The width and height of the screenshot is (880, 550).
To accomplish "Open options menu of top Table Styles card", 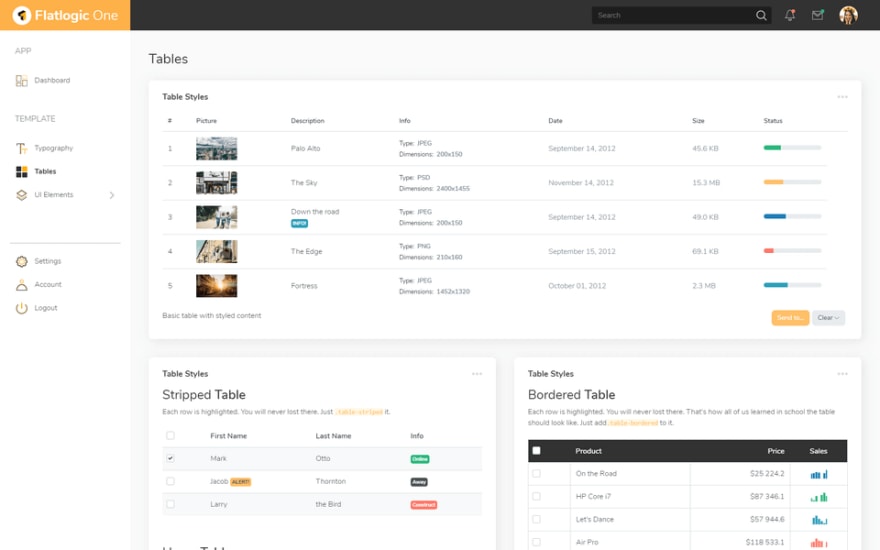I will tap(842, 97).
